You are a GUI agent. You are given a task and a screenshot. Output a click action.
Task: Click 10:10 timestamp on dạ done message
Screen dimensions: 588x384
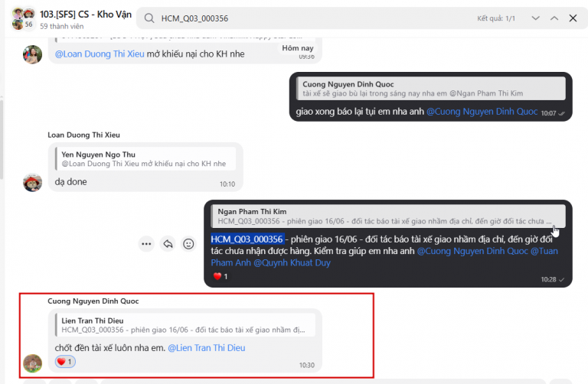pyautogui.click(x=227, y=184)
